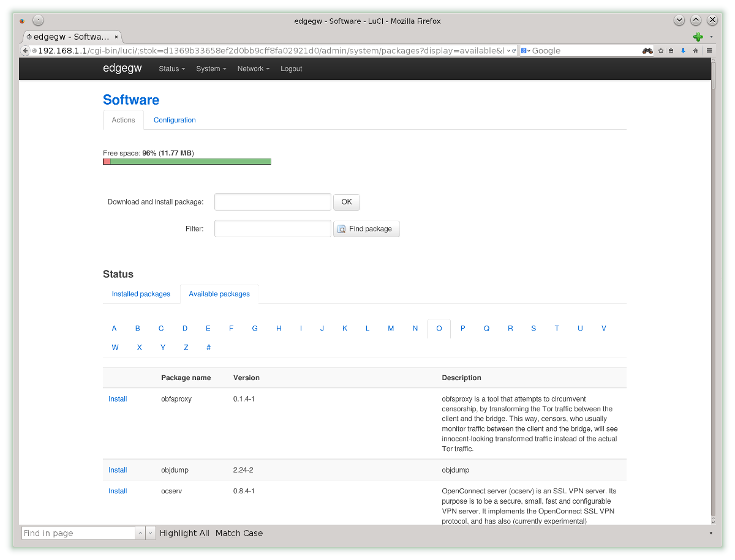Expand the System dropdown menu
Image resolution: width=735 pixels, height=560 pixels.
pyautogui.click(x=211, y=69)
